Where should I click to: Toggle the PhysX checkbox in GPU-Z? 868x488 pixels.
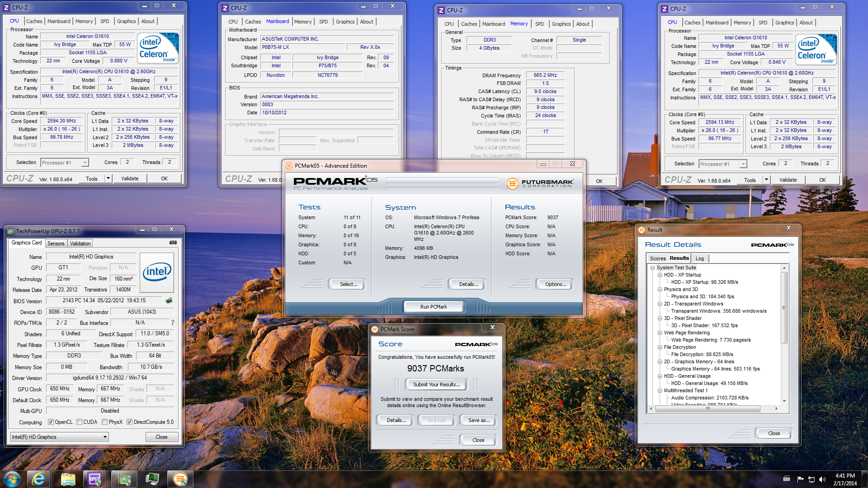point(105,422)
